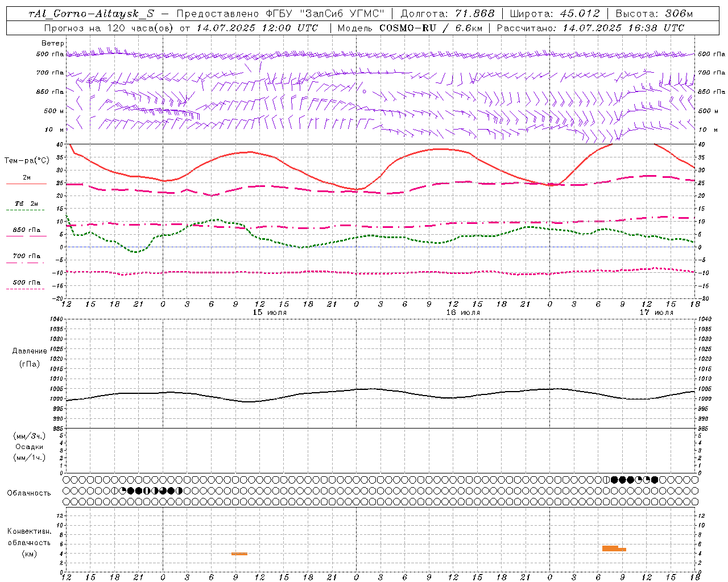Click the (мм/1ч.) precipitation unit label
Viewport: 728px width, 582px height.
(30, 458)
